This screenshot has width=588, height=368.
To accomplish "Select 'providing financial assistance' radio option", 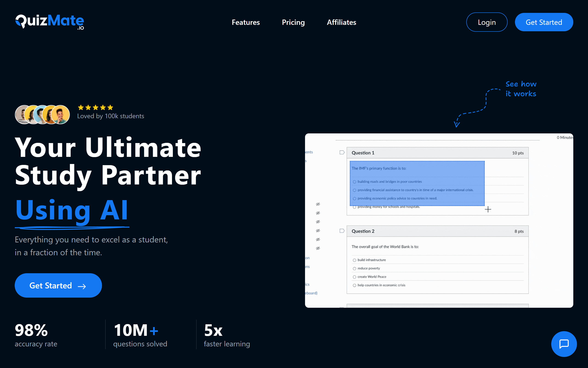I will [354, 190].
